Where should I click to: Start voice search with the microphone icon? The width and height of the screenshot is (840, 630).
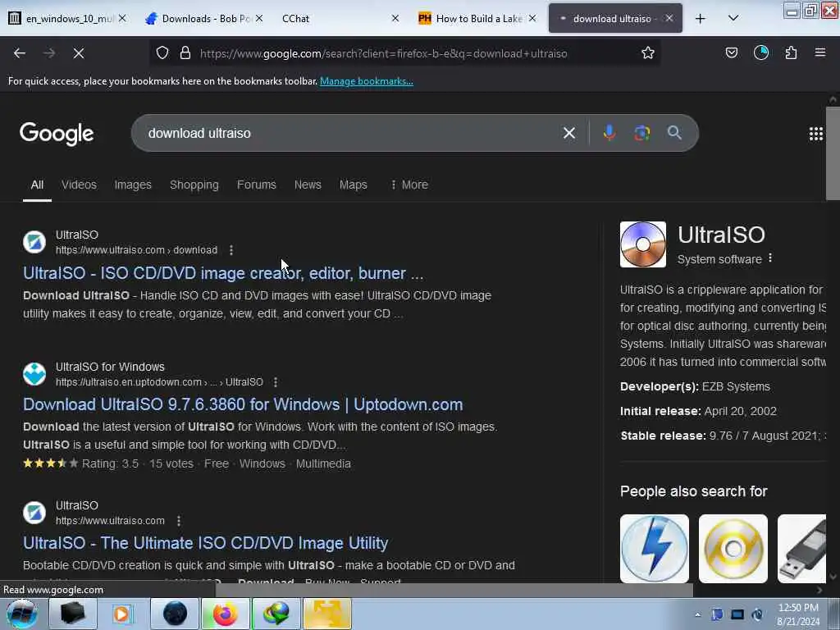pyautogui.click(x=609, y=133)
